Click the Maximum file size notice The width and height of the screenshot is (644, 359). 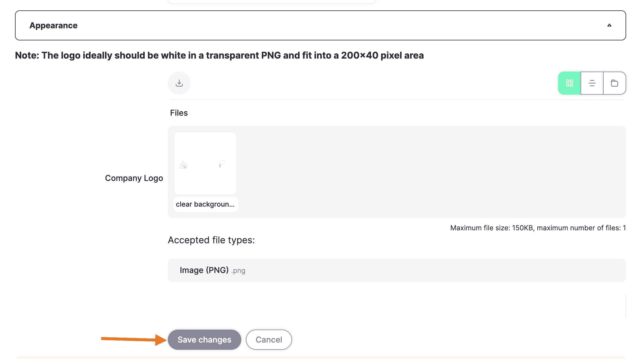[538, 228]
